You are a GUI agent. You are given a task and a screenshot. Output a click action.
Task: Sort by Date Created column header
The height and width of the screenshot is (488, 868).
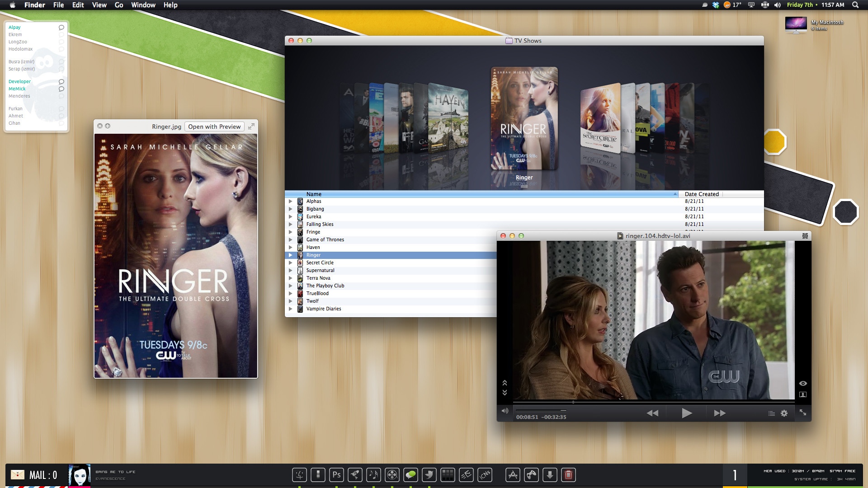click(x=702, y=194)
